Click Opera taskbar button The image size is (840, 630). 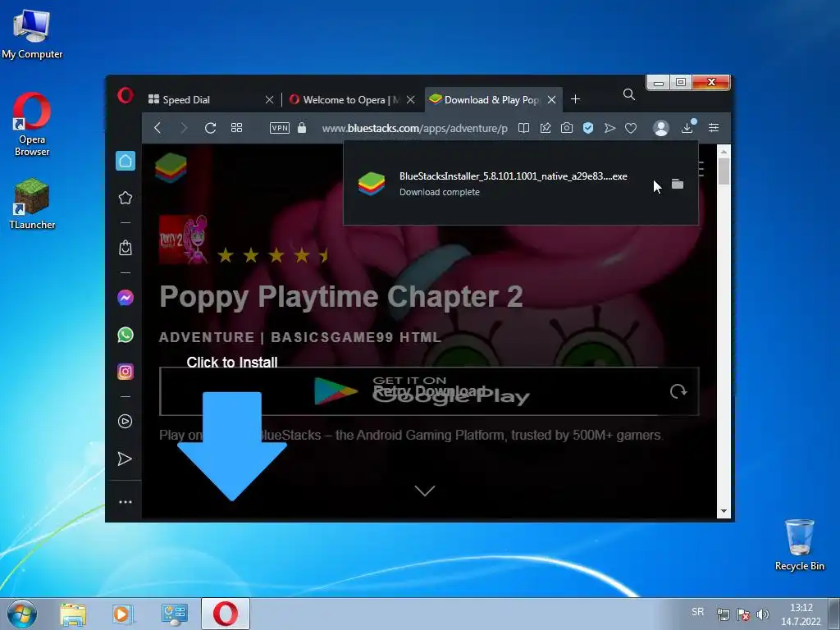226,614
